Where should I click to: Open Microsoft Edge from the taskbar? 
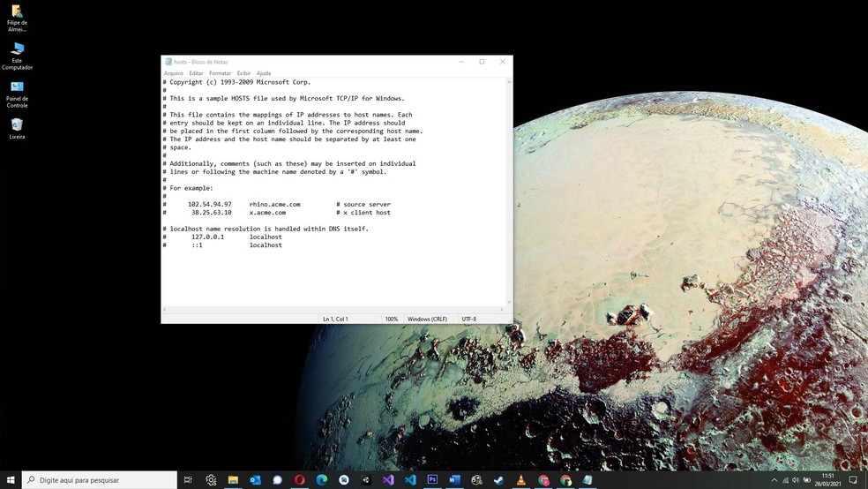click(x=322, y=480)
